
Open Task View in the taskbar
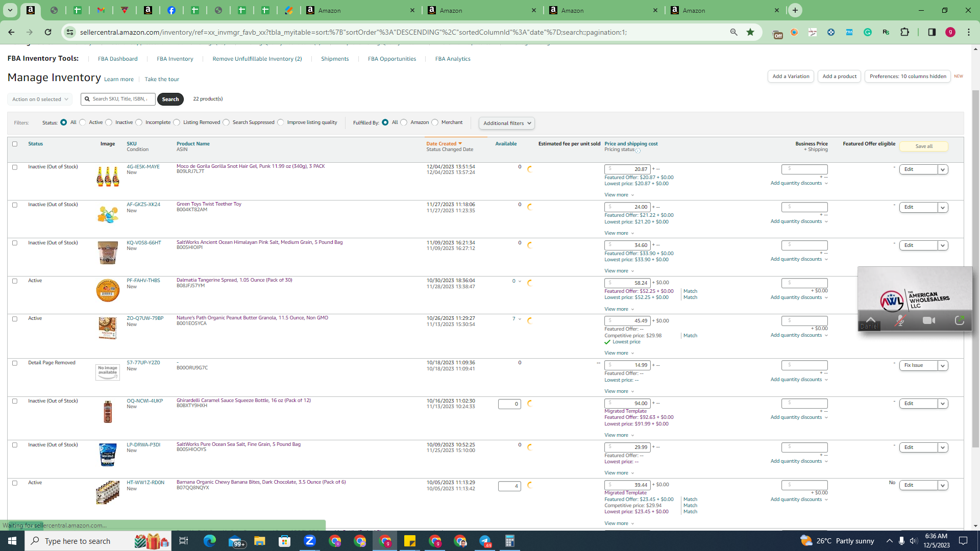[184, 541]
